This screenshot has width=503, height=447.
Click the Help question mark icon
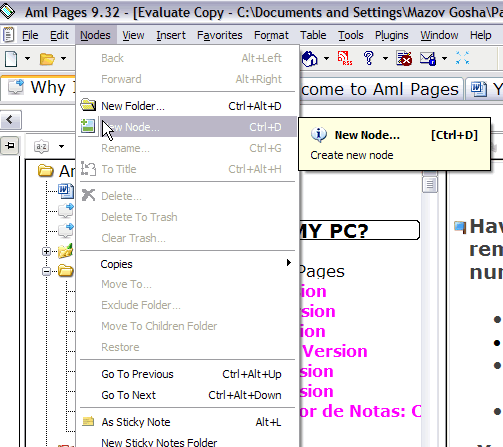[369, 58]
